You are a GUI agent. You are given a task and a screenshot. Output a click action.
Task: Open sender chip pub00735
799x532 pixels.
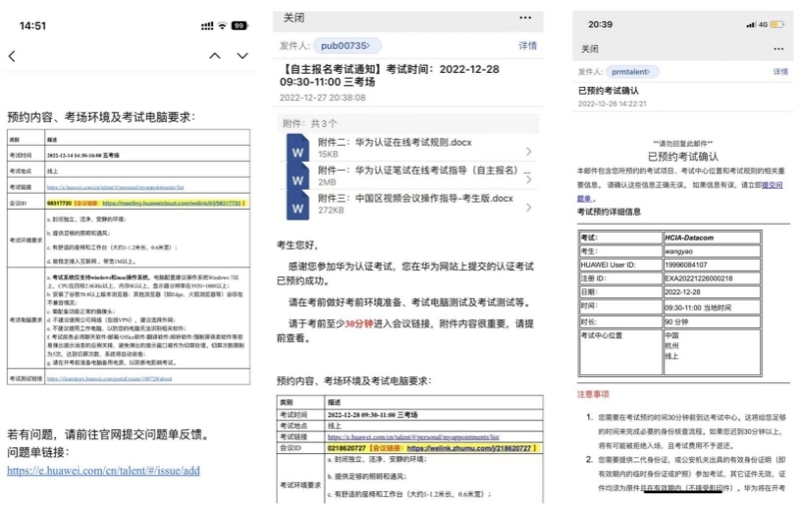click(346, 46)
